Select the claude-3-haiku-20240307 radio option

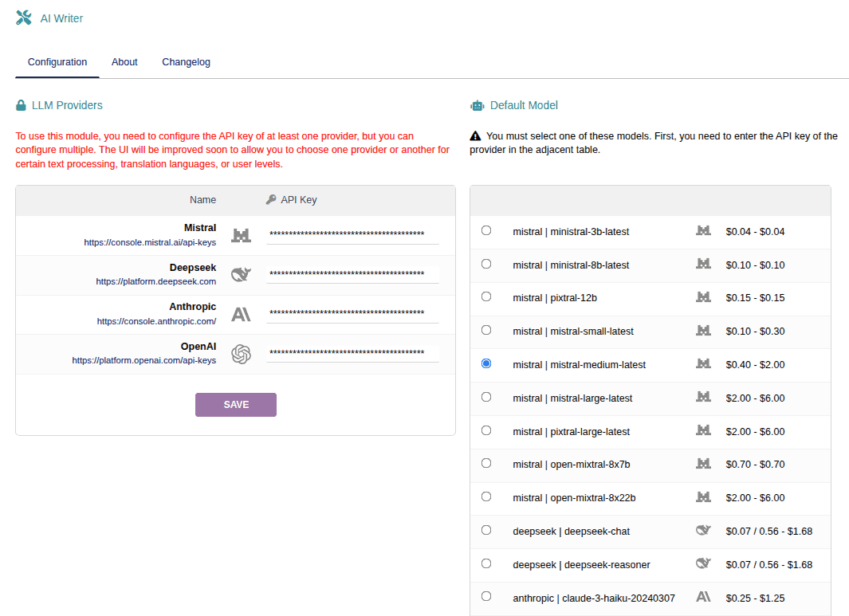click(486, 596)
